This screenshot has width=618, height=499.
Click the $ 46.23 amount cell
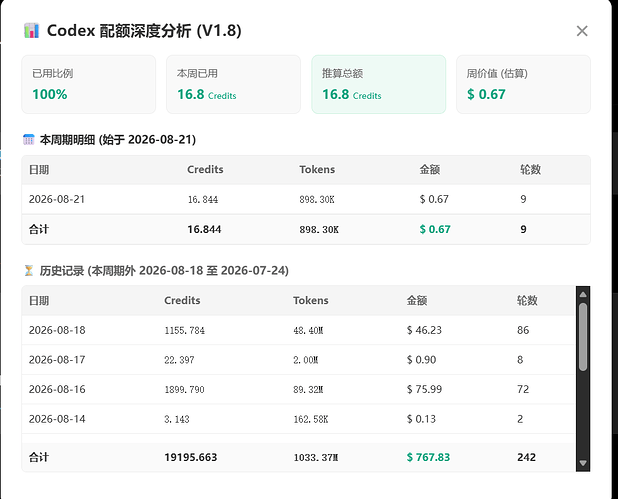pyautogui.click(x=424, y=330)
